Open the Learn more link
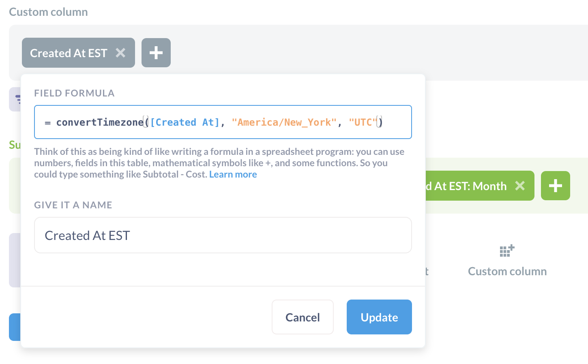588x364 pixels. click(233, 174)
